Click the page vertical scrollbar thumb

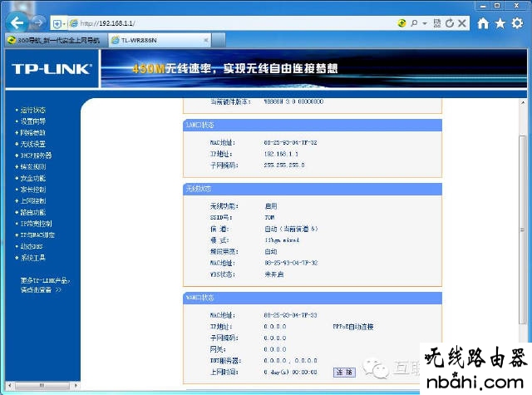point(523,230)
